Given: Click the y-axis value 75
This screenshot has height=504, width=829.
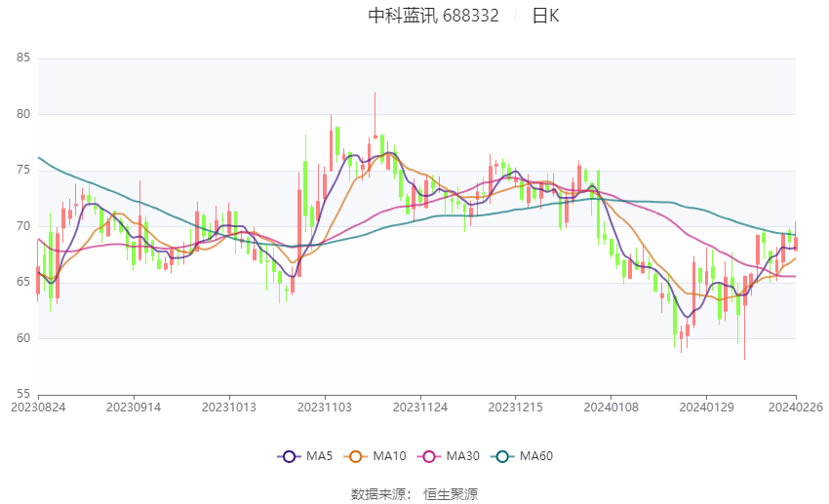Looking at the screenshot, I should coord(23,171).
